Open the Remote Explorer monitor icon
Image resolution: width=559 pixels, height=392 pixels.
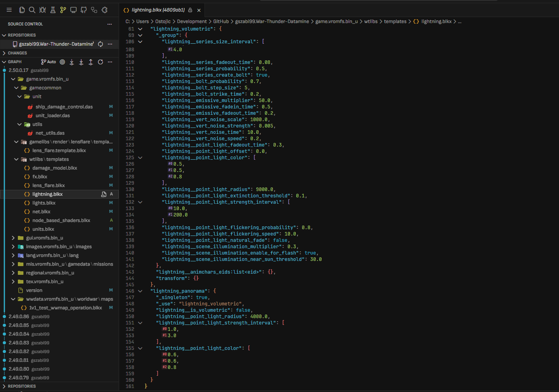[73, 10]
